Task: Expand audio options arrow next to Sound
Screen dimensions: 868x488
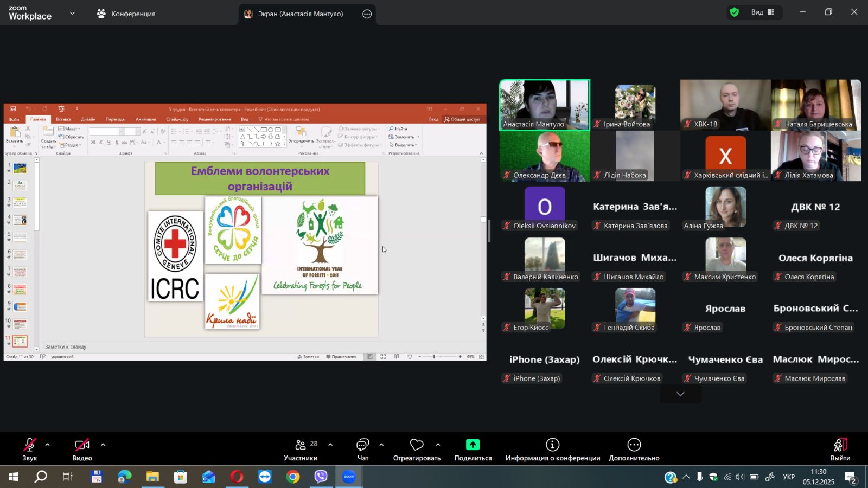Action: pos(48,445)
